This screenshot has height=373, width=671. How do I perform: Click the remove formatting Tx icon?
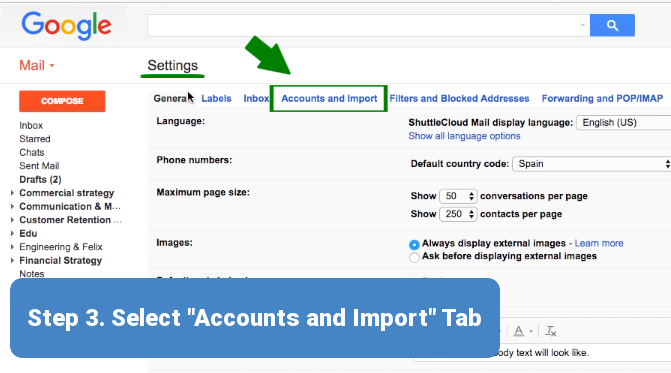(551, 331)
